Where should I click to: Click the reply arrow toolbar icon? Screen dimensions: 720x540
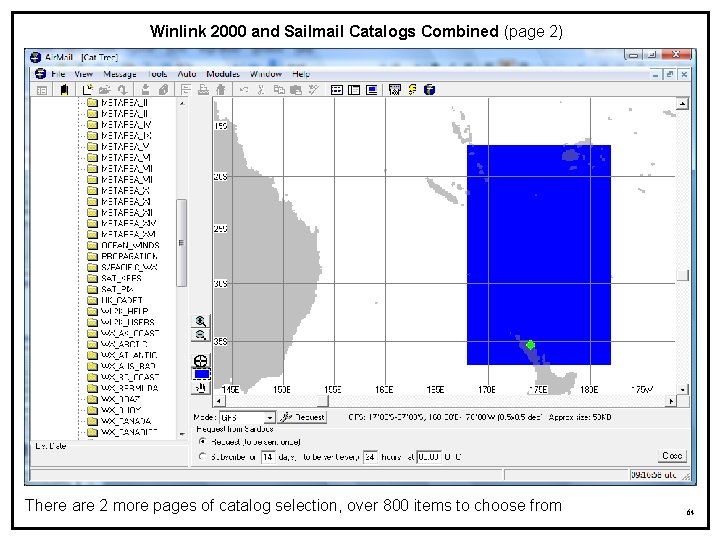coord(122,90)
